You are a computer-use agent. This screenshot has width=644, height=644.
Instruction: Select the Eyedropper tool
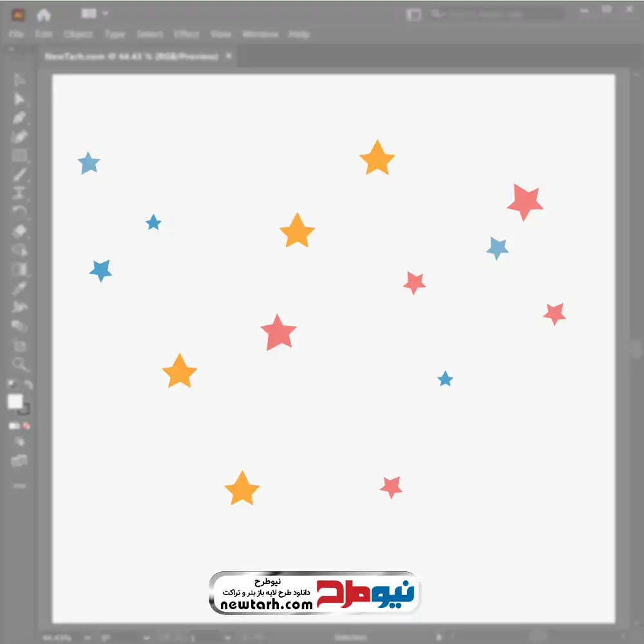(x=19, y=289)
